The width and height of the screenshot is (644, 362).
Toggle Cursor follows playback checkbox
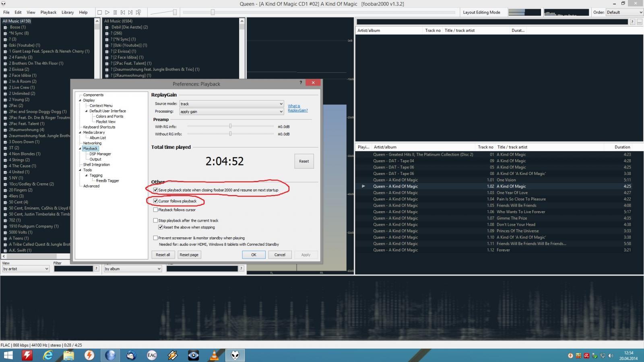(155, 201)
